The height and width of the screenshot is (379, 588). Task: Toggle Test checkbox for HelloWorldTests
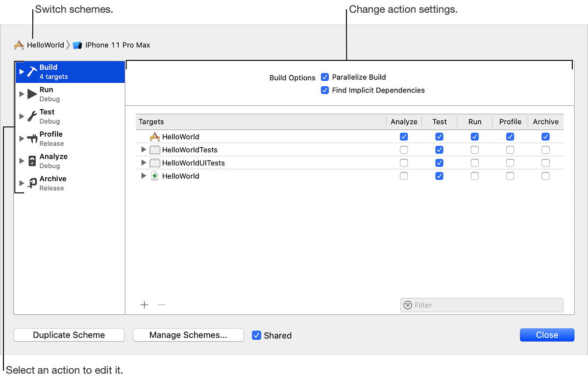440,150
